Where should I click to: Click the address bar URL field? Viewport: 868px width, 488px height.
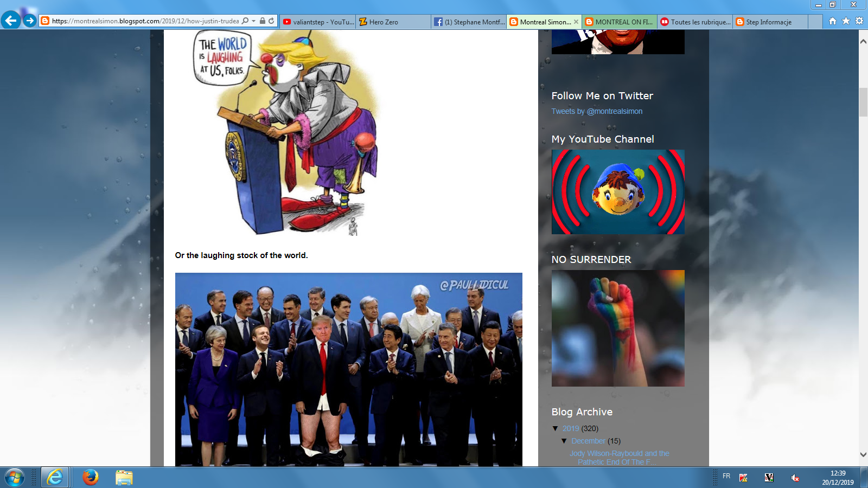point(145,21)
